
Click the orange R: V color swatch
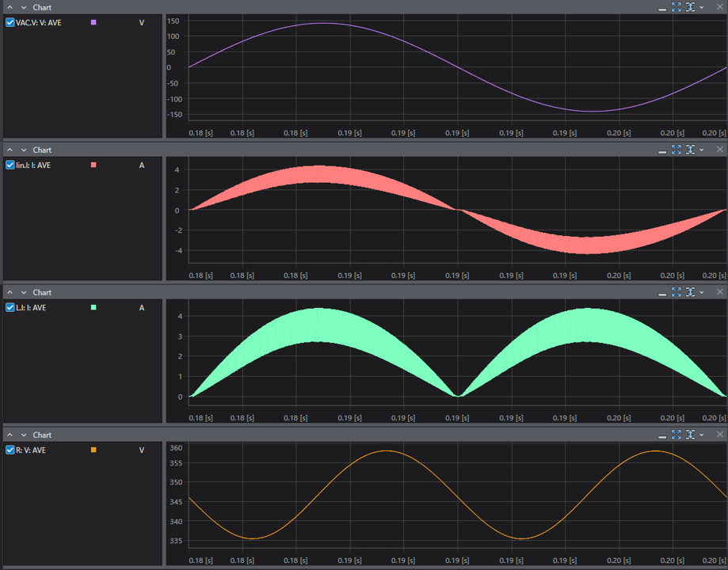click(x=93, y=450)
